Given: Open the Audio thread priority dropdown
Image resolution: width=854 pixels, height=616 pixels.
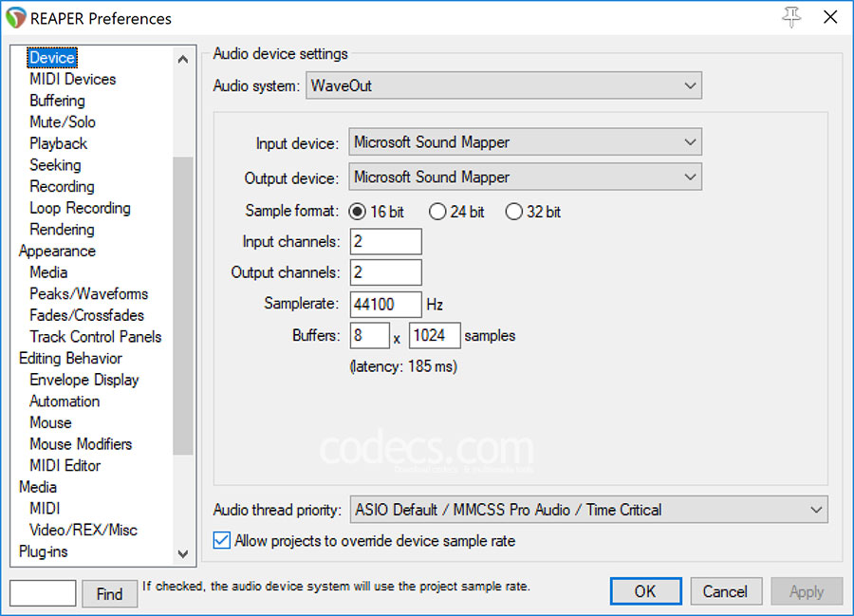Looking at the screenshot, I should tap(588, 510).
